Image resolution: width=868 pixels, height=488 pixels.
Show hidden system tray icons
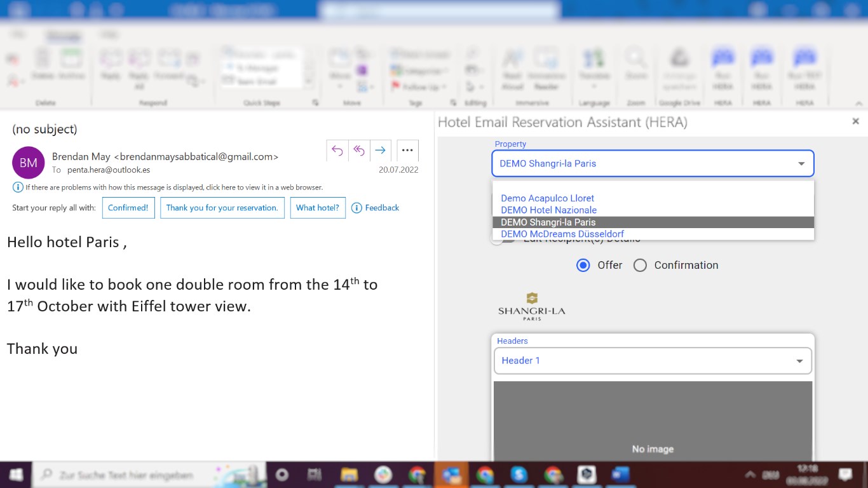click(750, 475)
